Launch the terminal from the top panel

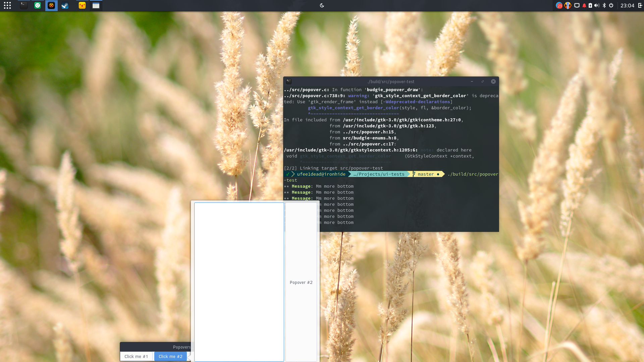[x=23, y=5]
